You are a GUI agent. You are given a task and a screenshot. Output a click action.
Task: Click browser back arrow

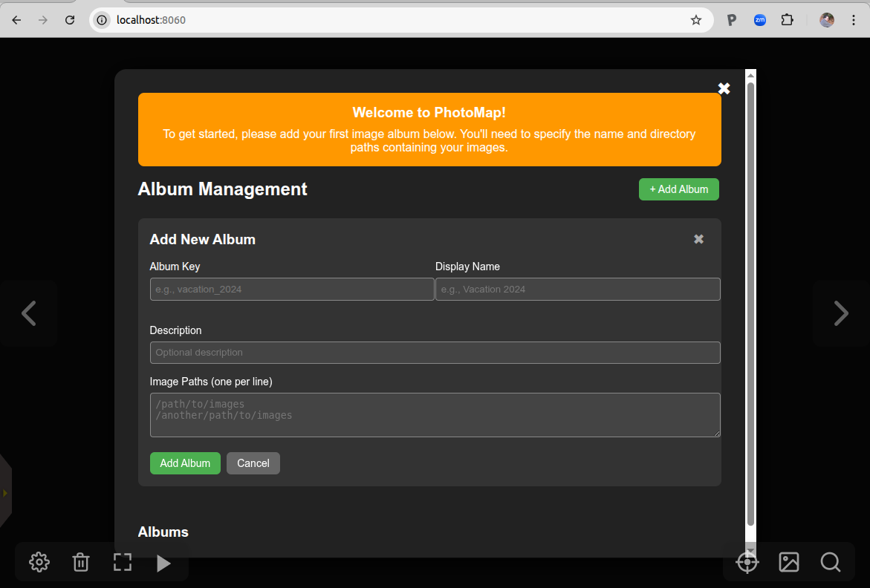[16, 20]
